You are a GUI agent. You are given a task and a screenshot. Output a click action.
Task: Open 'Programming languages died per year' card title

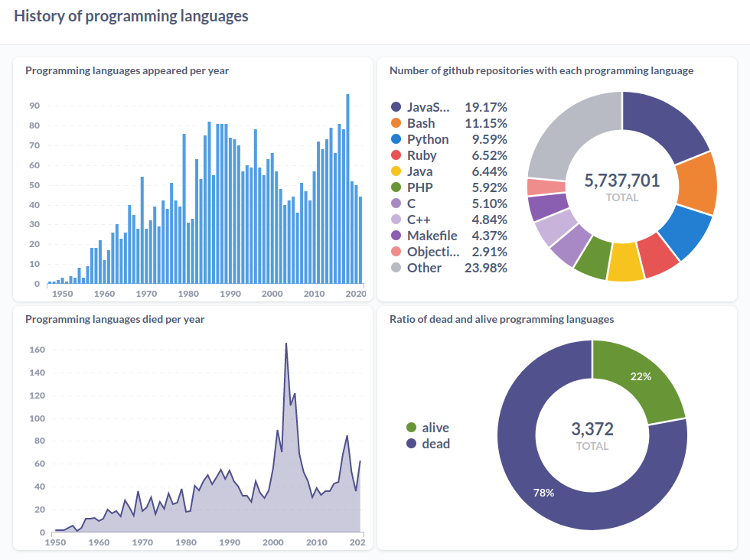(115, 320)
